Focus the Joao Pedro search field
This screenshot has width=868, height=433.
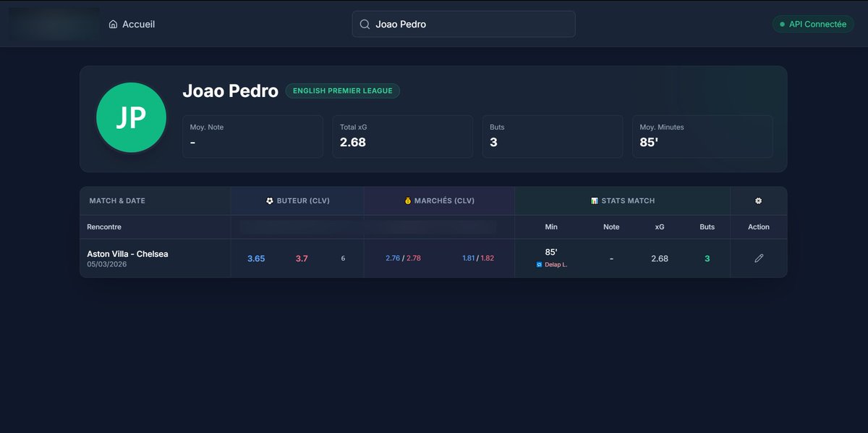(x=464, y=24)
